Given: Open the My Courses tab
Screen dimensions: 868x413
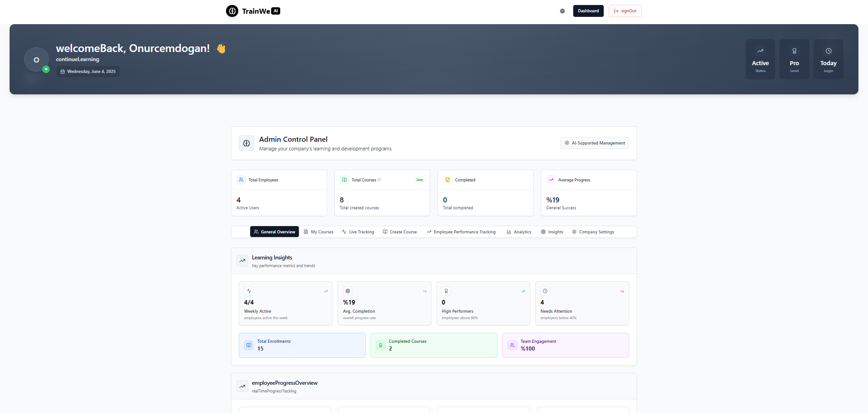Looking at the screenshot, I should [x=318, y=232].
